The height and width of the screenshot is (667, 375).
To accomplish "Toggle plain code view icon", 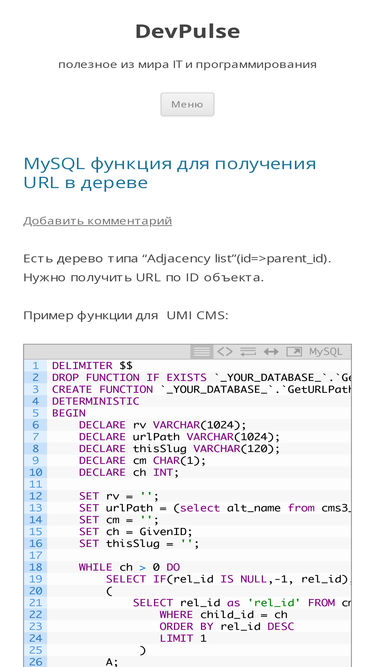I will coord(225,352).
